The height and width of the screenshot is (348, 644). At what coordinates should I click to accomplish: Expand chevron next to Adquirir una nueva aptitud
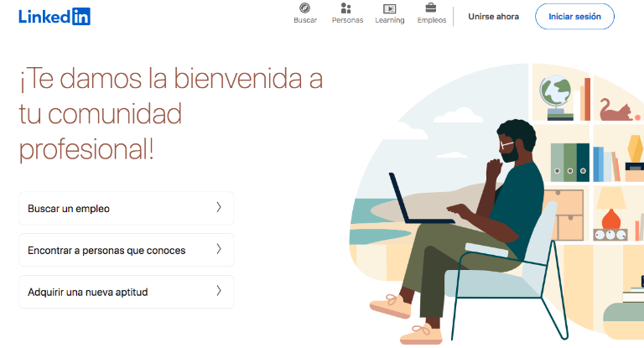(x=219, y=290)
